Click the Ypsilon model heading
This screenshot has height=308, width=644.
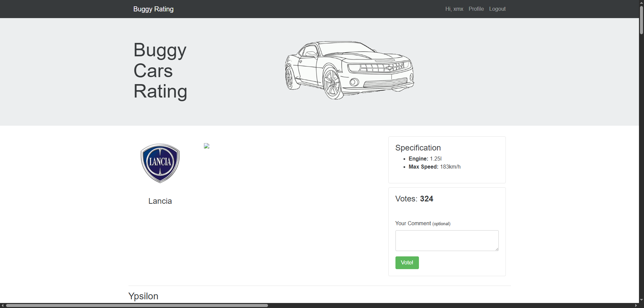pos(143,296)
